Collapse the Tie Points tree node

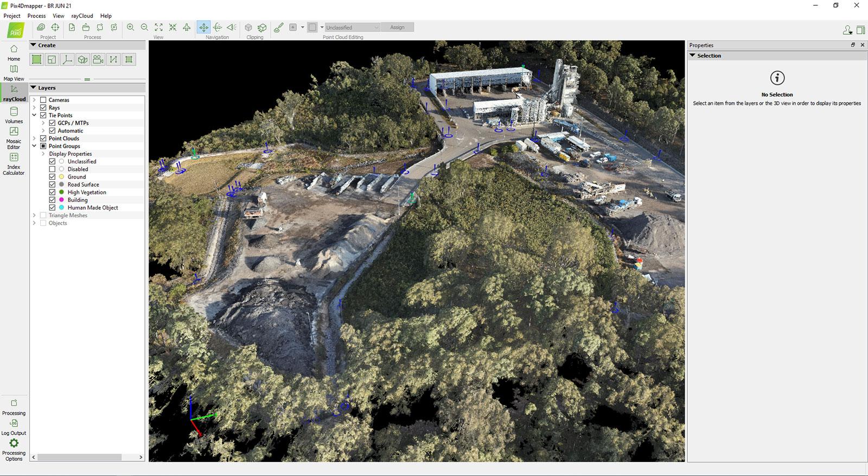34,115
